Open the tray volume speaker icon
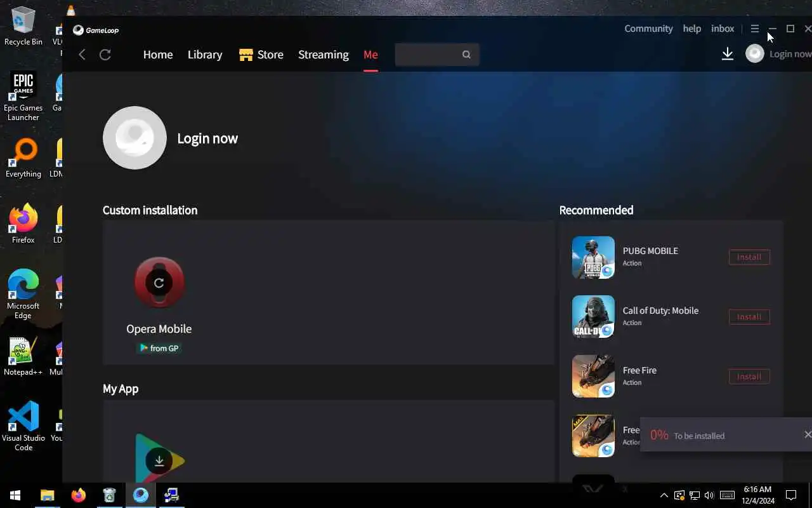 click(709, 495)
